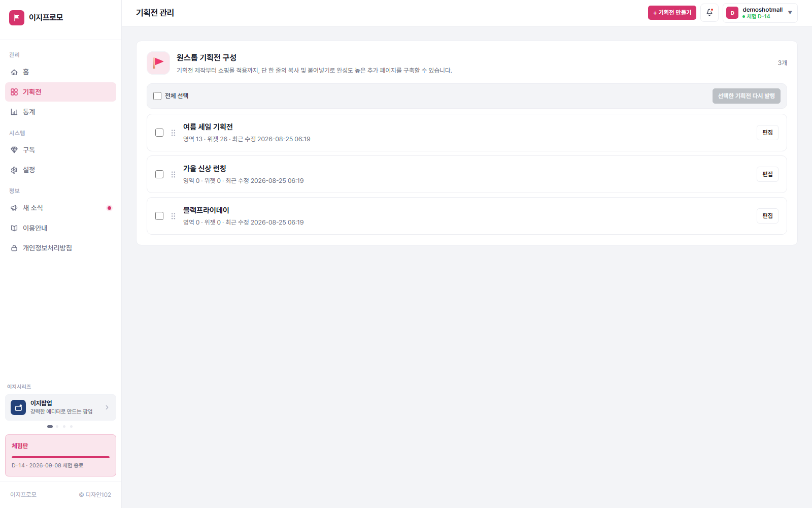Click the 이지팝업 app icon in sidebar
812x508 pixels.
(x=18, y=407)
